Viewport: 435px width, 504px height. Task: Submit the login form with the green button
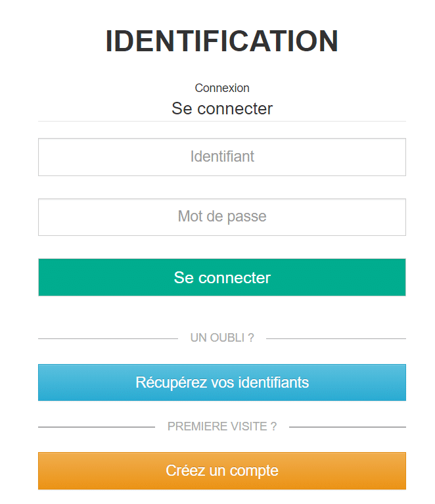click(222, 277)
